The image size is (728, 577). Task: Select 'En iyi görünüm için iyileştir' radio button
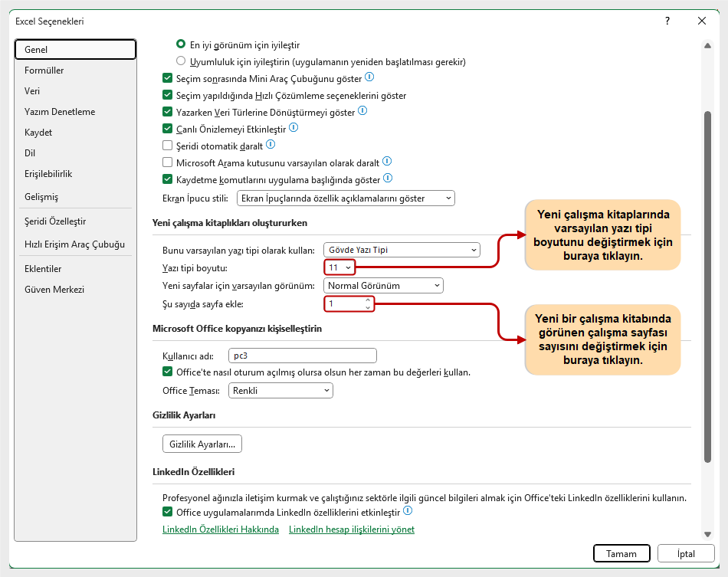181,44
